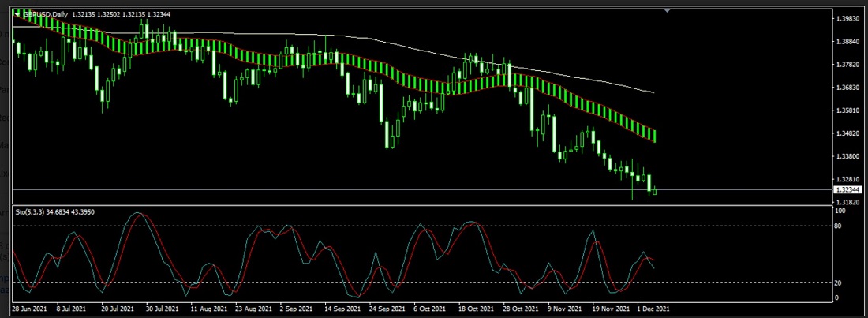Image resolution: width=868 pixels, height=318 pixels.
Task: Click the GBPUSD,Daily chart title text
Action: click(45, 14)
